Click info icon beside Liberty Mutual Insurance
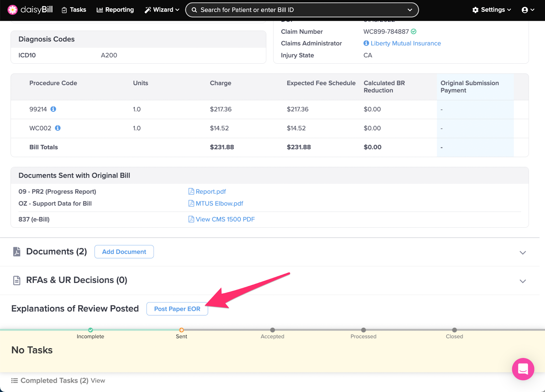Image resolution: width=545 pixels, height=392 pixels. pyautogui.click(x=366, y=43)
